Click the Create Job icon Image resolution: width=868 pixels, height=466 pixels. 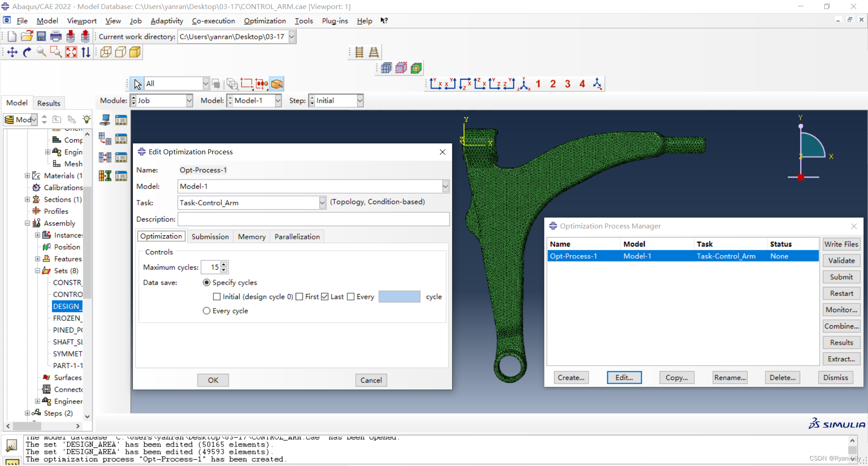(x=105, y=120)
